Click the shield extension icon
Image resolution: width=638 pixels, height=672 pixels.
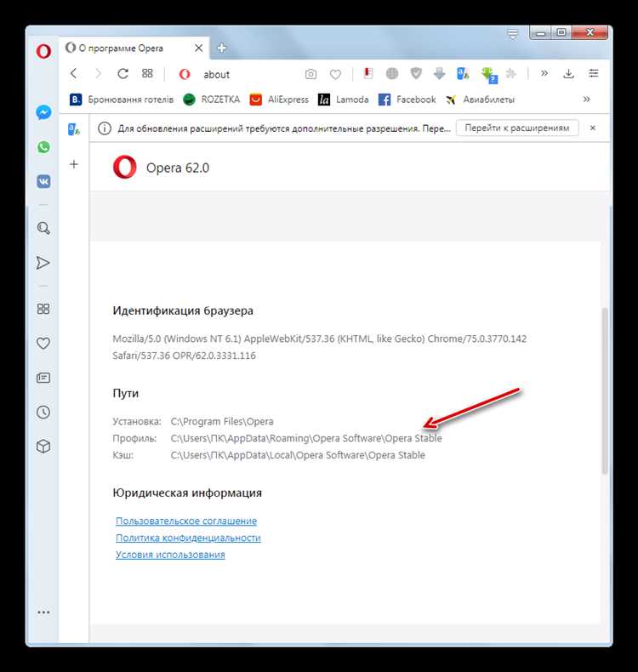pos(416,74)
